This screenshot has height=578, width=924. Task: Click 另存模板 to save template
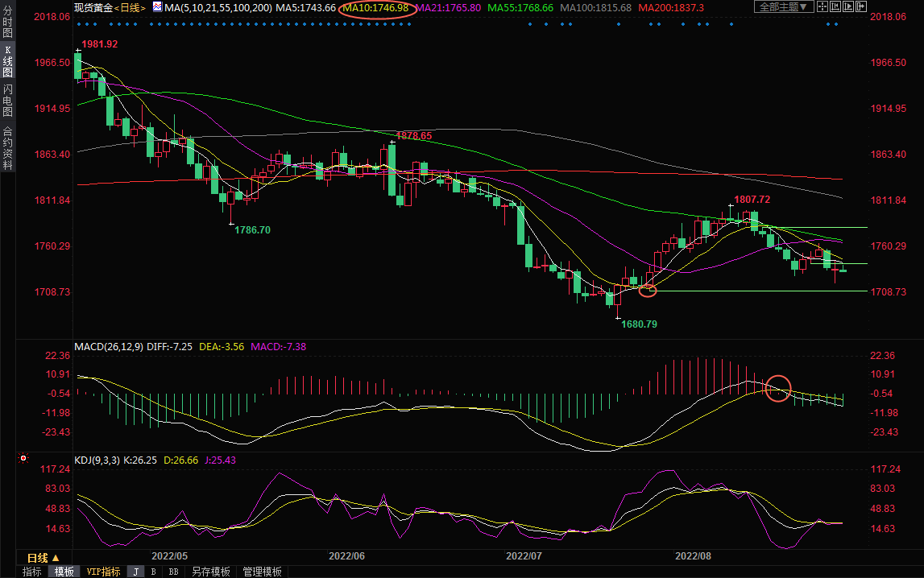click(210, 572)
